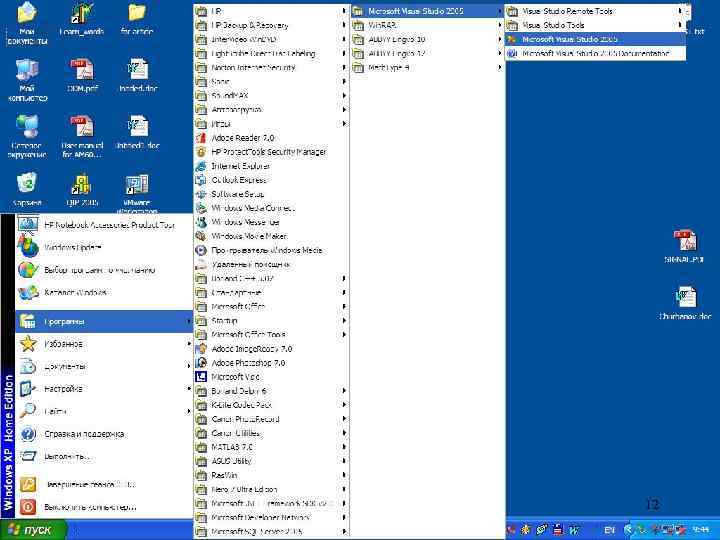Screen dimensions: 720x540
Task: Open the Canon PhotoRecord folder
Action: (271, 419)
